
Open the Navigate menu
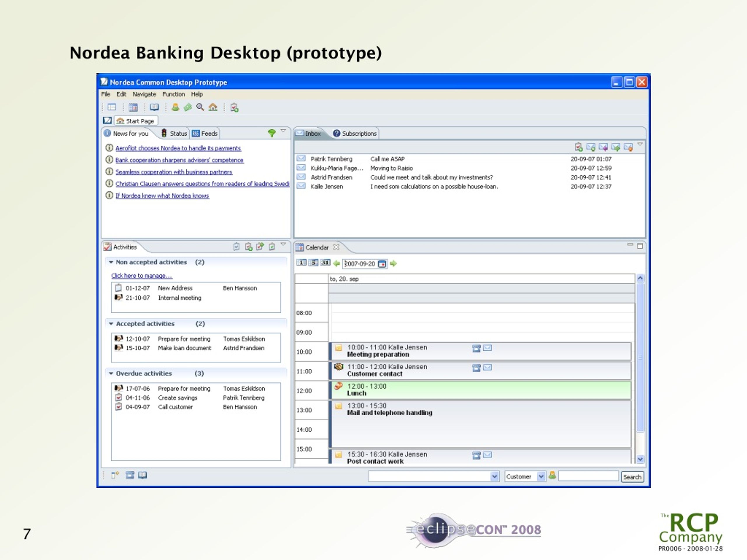point(144,94)
